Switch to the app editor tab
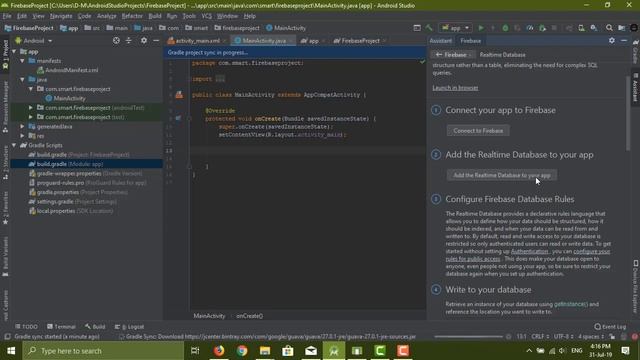This screenshot has width=640, height=360. pos(312,41)
